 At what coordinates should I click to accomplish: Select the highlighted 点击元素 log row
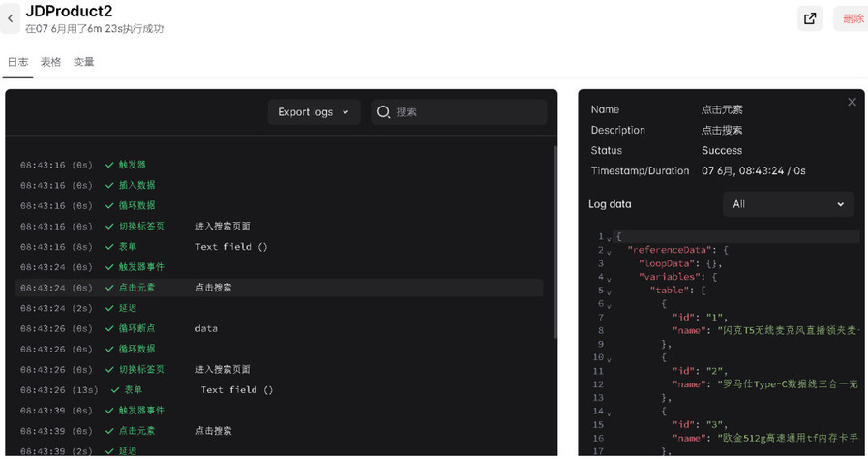tap(279, 288)
